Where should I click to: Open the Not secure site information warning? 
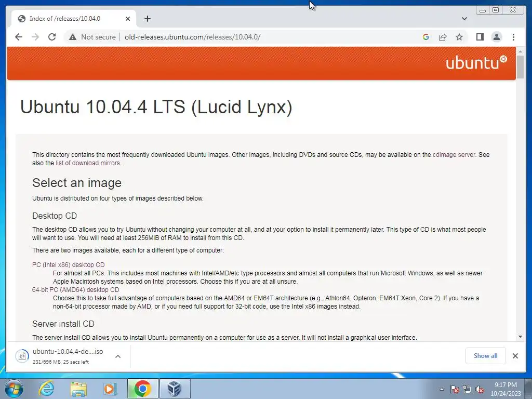(x=92, y=37)
